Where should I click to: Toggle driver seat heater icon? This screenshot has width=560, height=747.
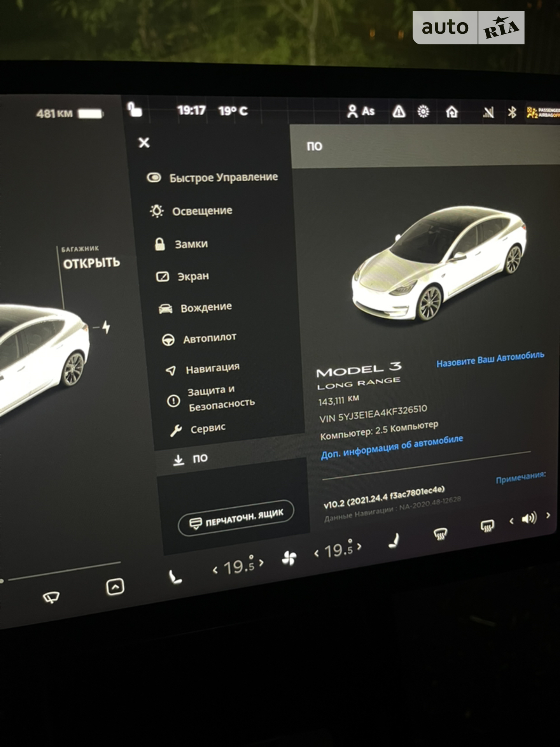click(x=175, y=577)
